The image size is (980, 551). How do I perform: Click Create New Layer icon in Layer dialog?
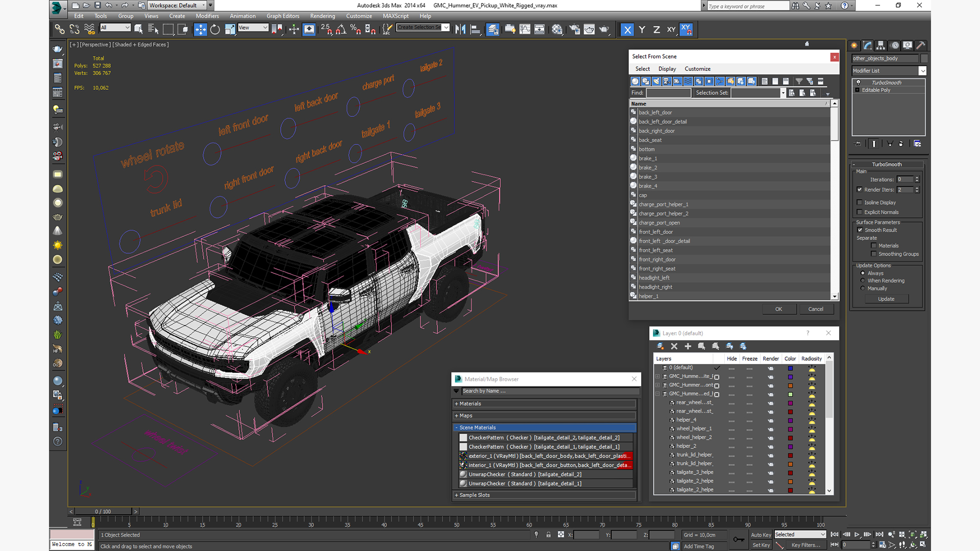pos(660,346)
